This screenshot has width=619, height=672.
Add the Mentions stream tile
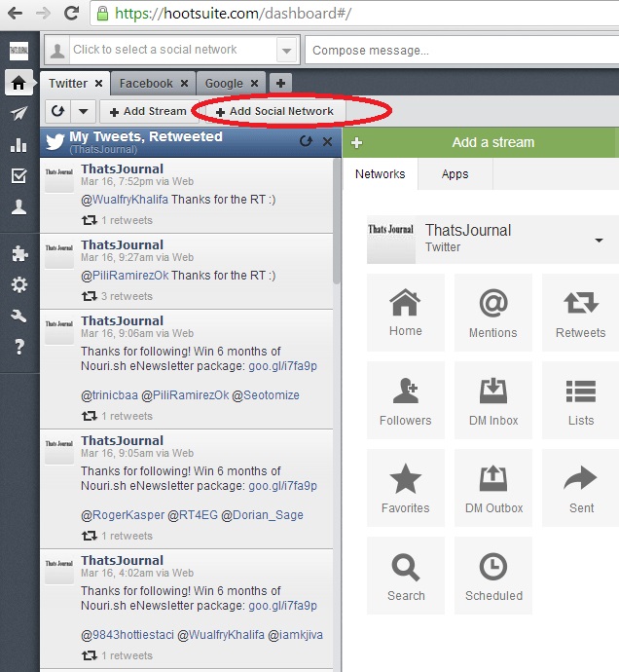(x=493, y=313)
